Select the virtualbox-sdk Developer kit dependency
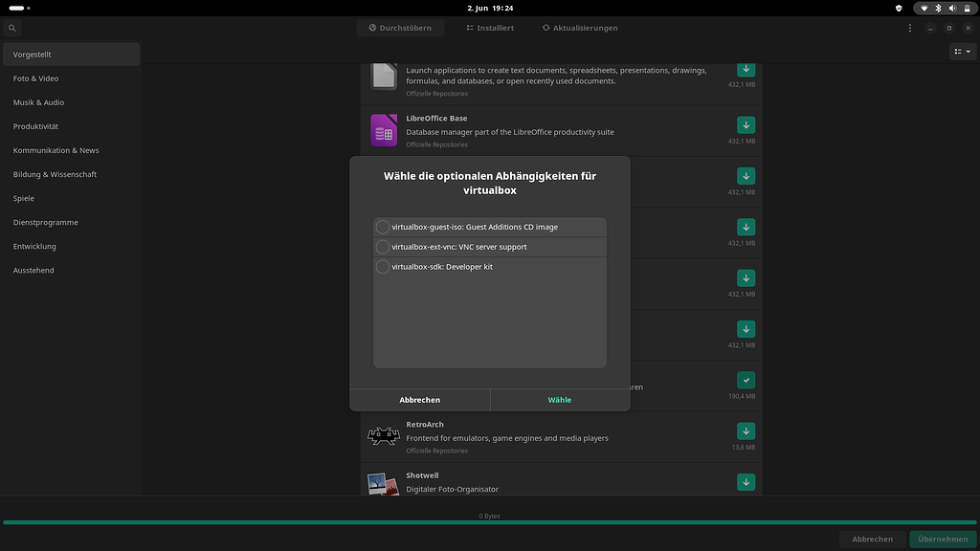 coord(383,267)
